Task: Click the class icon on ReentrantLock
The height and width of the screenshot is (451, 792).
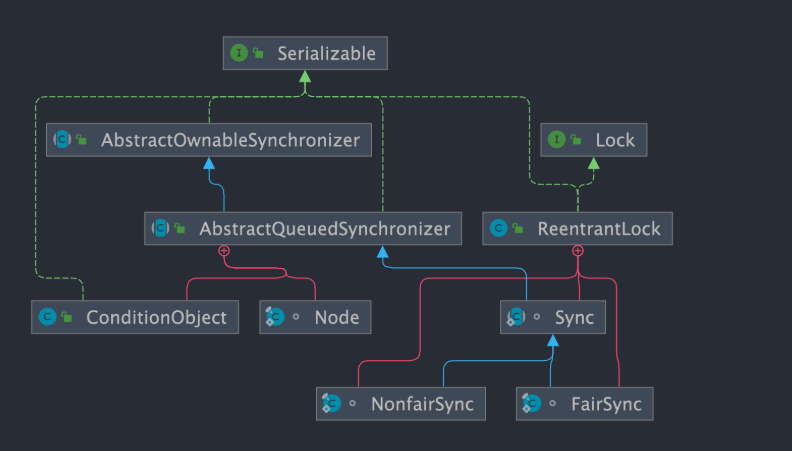Action: (x=498, y=229)
